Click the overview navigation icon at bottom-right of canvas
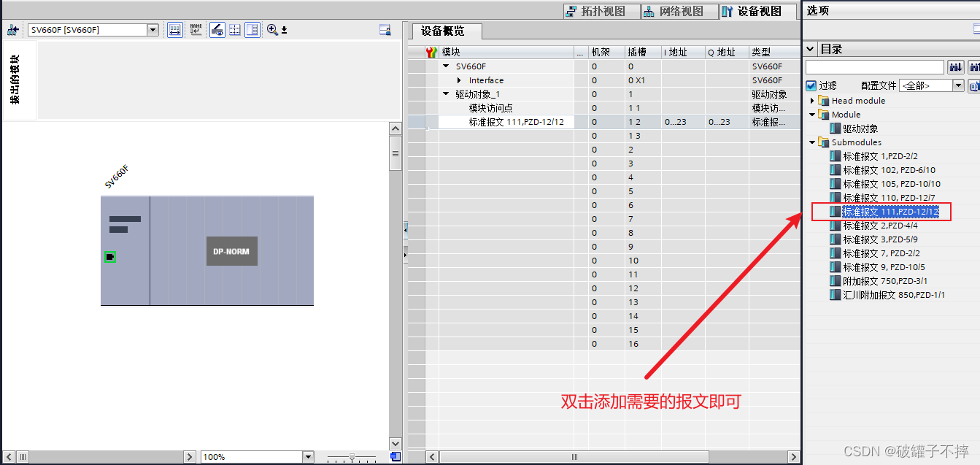This screenshot has width=980, height=465. [x=395, y=456]
